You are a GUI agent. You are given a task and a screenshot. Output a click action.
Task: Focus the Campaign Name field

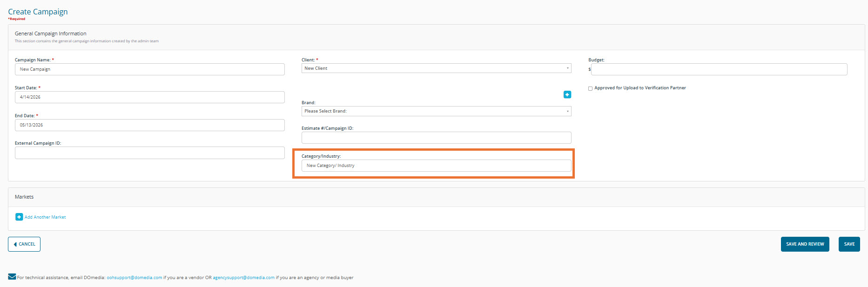click(149, 69)
